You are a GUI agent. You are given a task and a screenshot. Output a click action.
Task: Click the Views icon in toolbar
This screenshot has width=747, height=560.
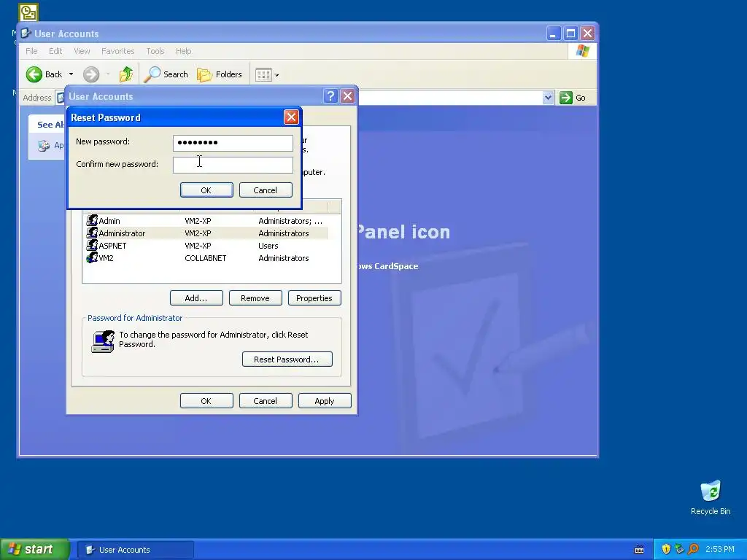point(263,75)
